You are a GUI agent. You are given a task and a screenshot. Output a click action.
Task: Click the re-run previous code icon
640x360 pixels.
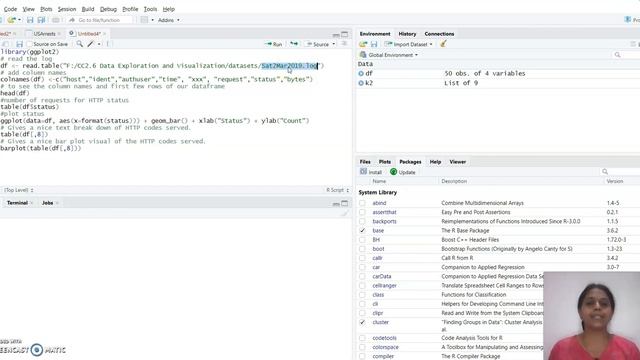point(294,44)
